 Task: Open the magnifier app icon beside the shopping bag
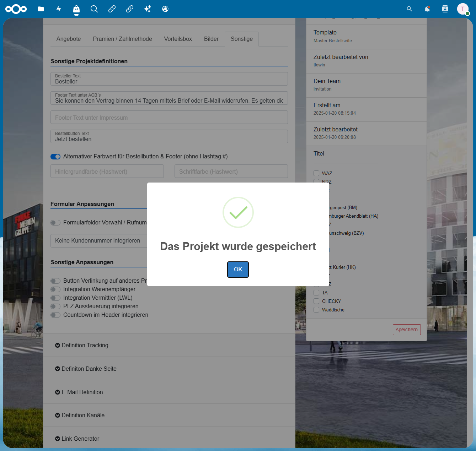pyautogui.click(x=94, y=9)
